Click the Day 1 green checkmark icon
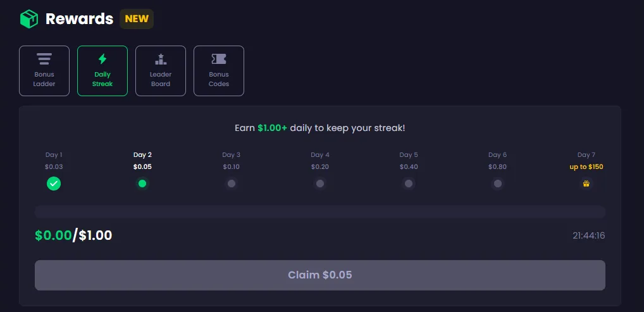The width and height of the screenshot is (644, 312). coord(54,184)
